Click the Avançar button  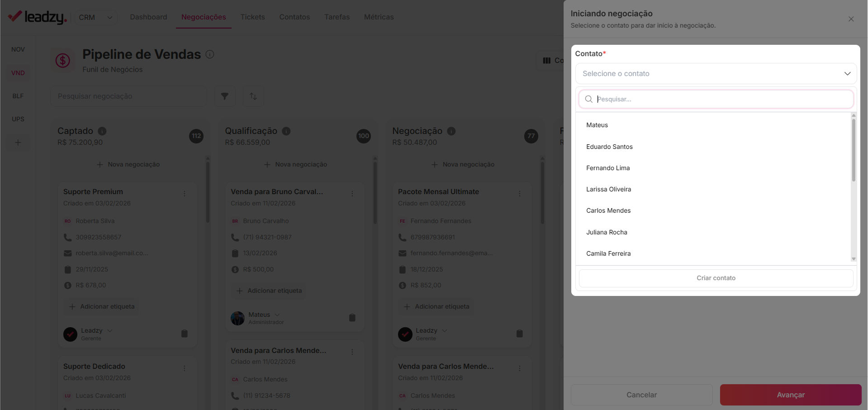pyautogui.click(x=791, y=395)
